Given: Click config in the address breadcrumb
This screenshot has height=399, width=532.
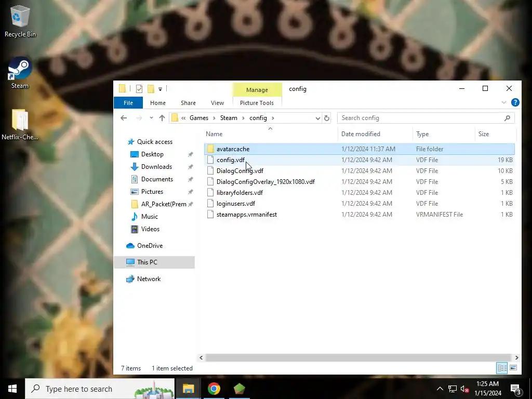Looking at the screenshot, I should click(x=258, y=118).
